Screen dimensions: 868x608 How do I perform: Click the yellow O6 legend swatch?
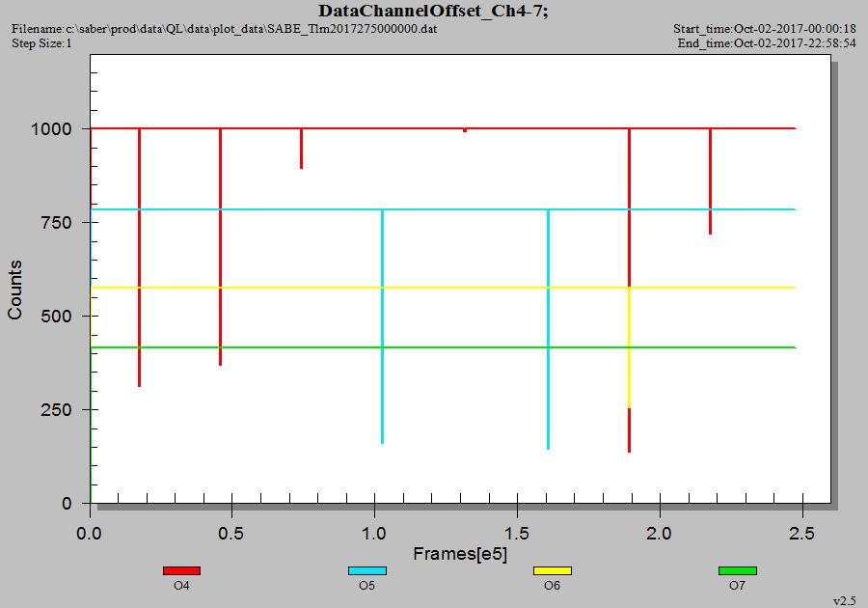(552, 570)
